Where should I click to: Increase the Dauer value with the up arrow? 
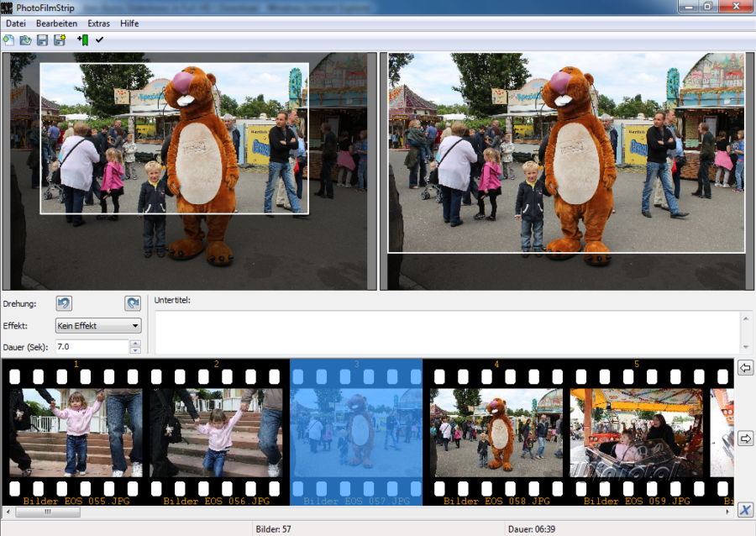tap(135, 343)
